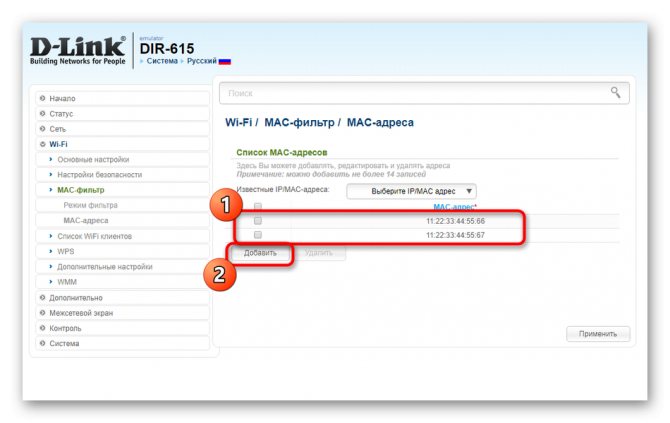
Task: Open the WMM menu item
Action: pyautogui.click(x=123, y=282)
